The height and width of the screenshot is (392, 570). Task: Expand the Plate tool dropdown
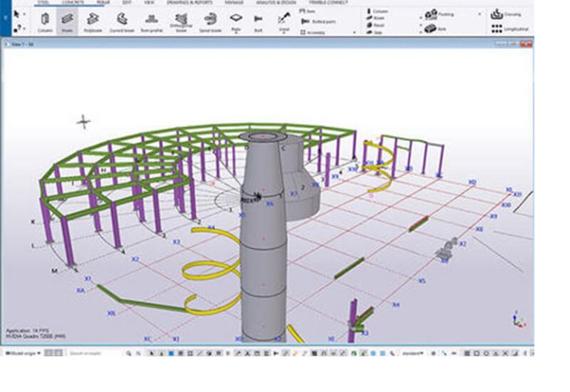tap(235, 30)
